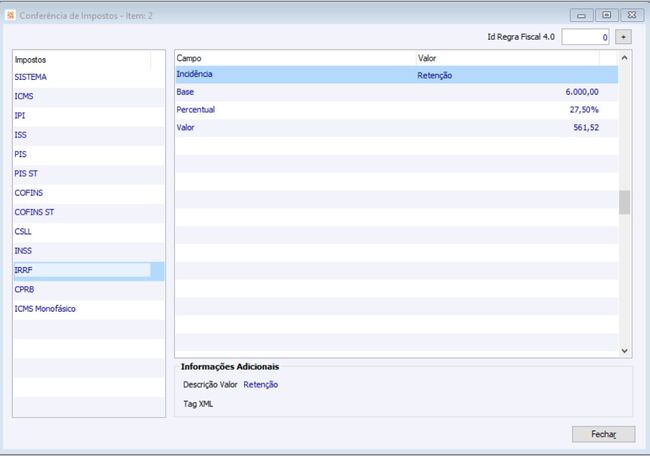
Task: Click scrollbar up arrow in field grid
Action: point(625,58)
